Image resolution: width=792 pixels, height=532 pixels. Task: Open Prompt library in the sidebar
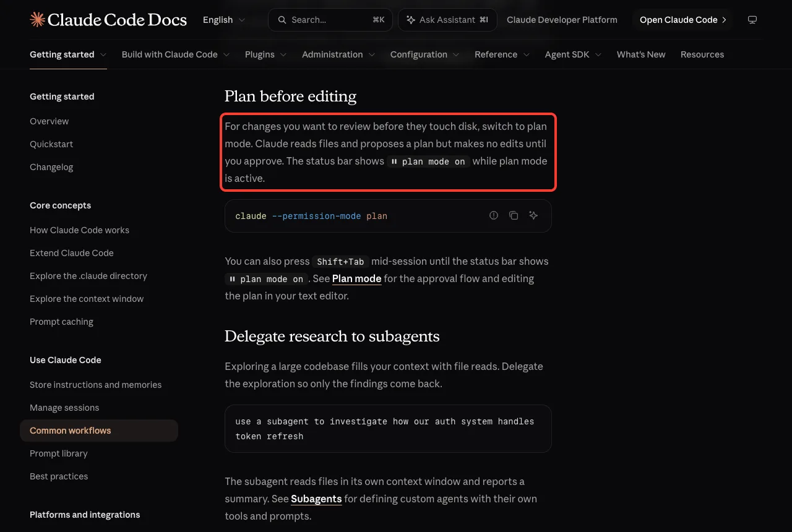tap(59, 453)
